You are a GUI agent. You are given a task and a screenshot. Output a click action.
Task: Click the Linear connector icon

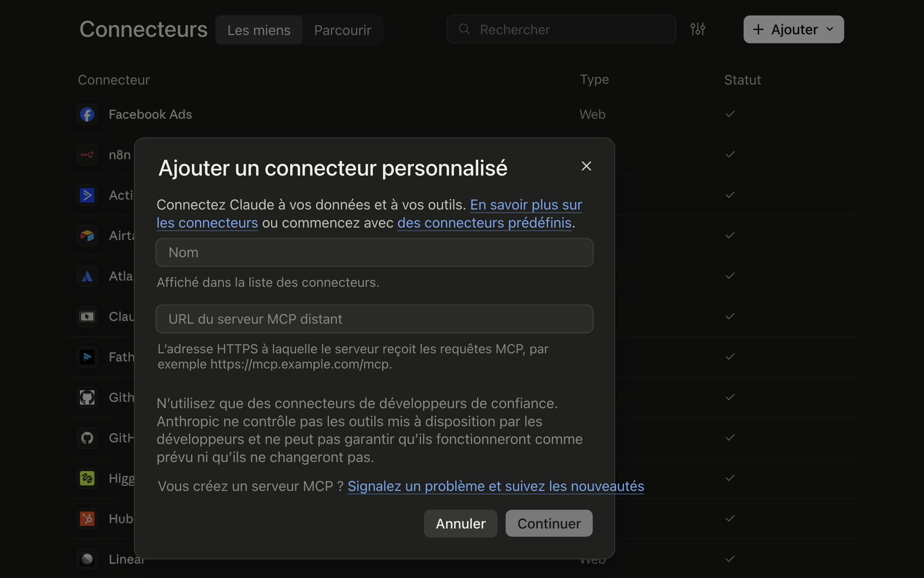(x=87, y=559)
